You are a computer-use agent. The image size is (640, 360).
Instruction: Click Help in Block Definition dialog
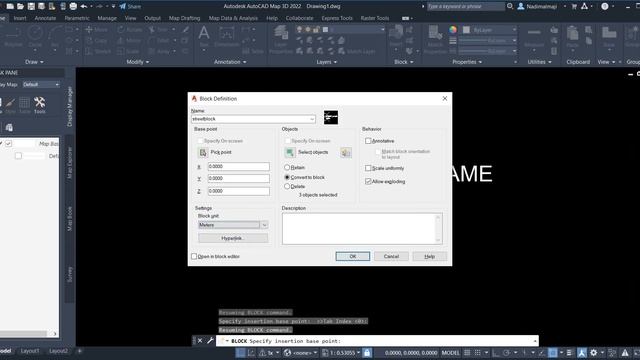coord(429,256)
